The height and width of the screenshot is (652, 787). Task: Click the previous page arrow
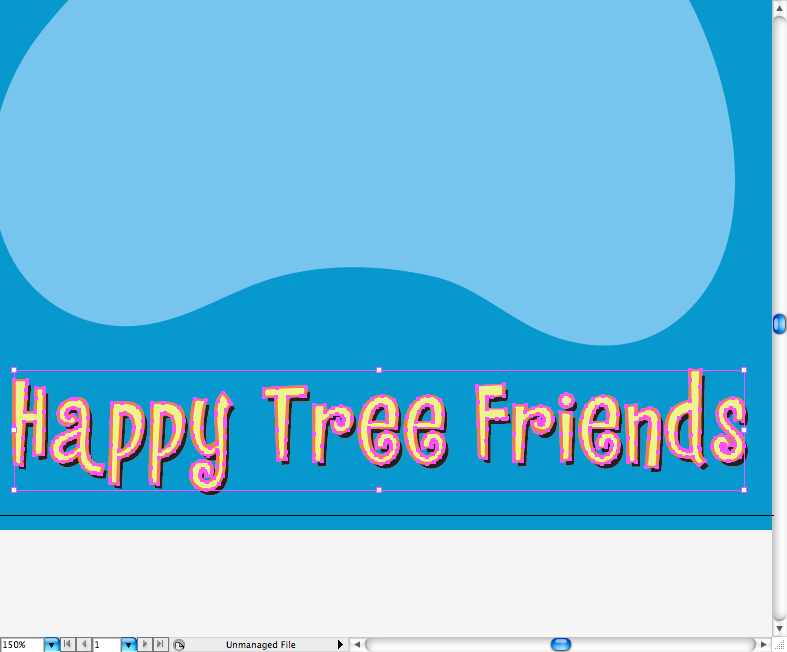[x=83, y=645]
